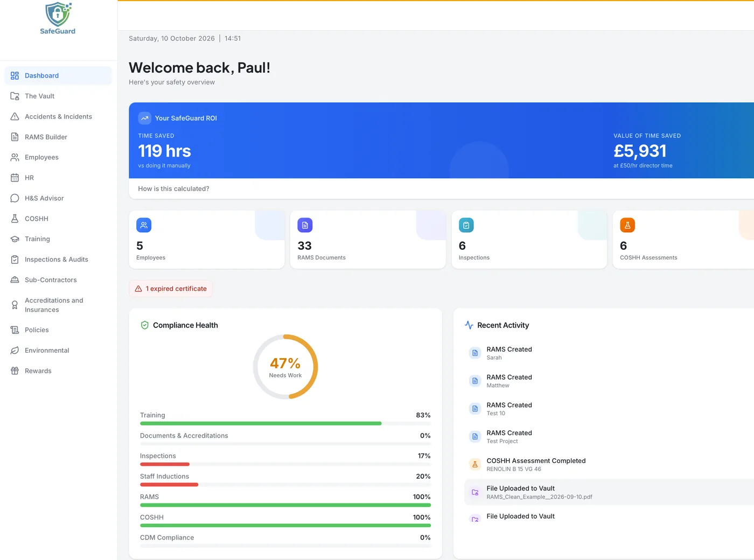Click the Staff Inductions 20% progress bar
The height and width of the screenshot is (560, 754).
285,485
